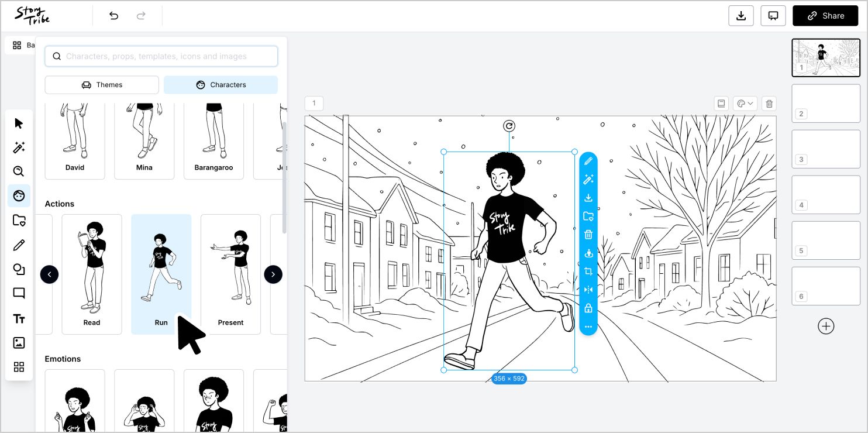Choose the Barangaroo character card
Image resolution: width=868 pixels, height=433 pixels.
(213, 141)
